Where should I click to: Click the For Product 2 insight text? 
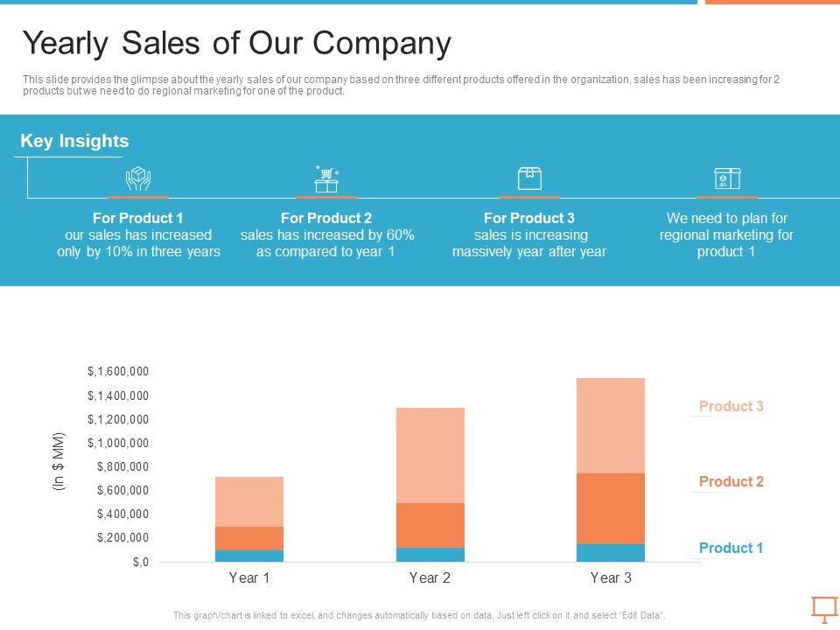(x=326, y=234)
